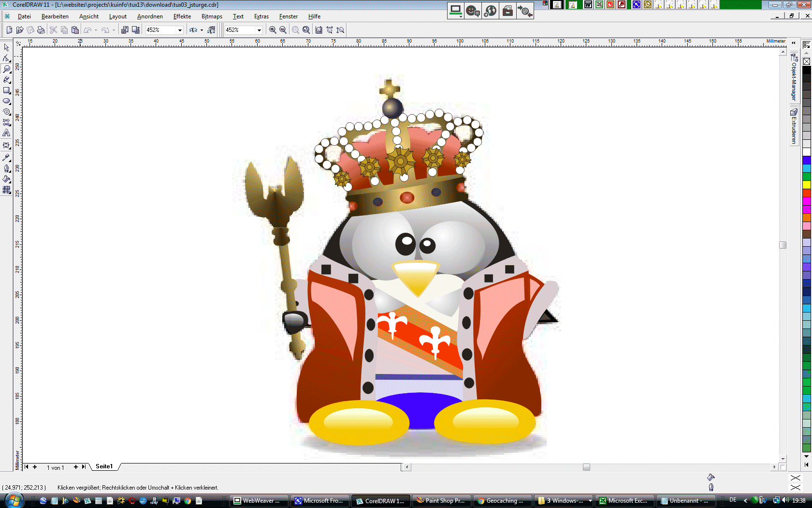Image resolution: width=812 pixels, height=508 pixels.
Task: Select the Zoom tool in toolbox
Action: coord(6,69)
